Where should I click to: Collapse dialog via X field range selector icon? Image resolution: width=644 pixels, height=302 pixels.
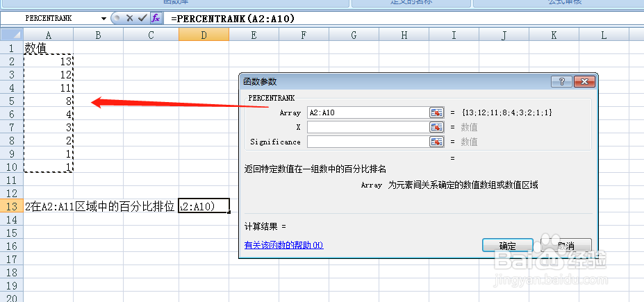tap(437, 127)
